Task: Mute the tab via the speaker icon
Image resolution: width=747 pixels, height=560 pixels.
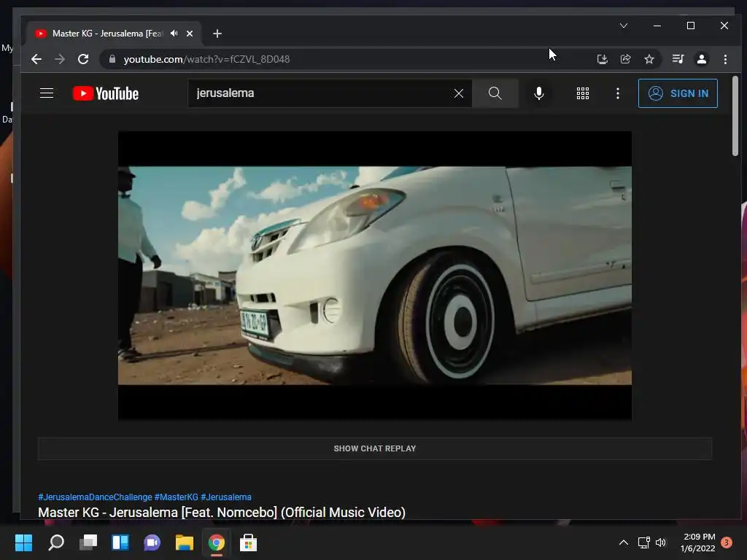Action: pos(174,34)
